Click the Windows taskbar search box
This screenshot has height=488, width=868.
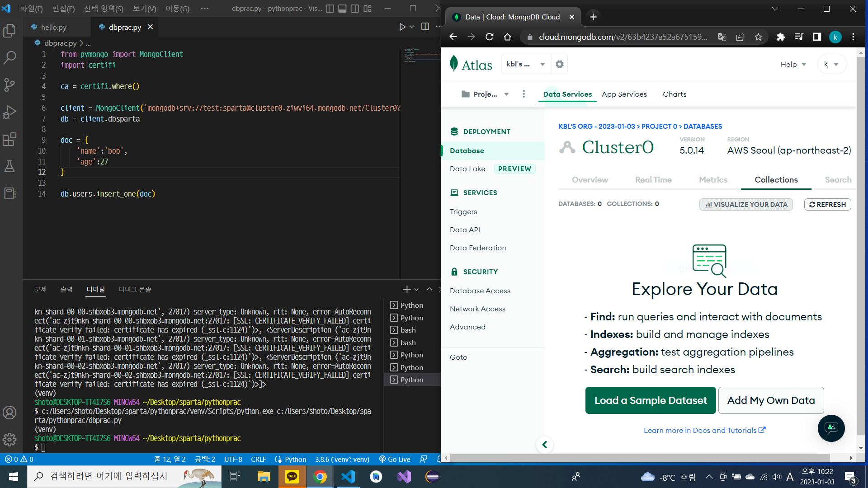(x=124, y=476)
